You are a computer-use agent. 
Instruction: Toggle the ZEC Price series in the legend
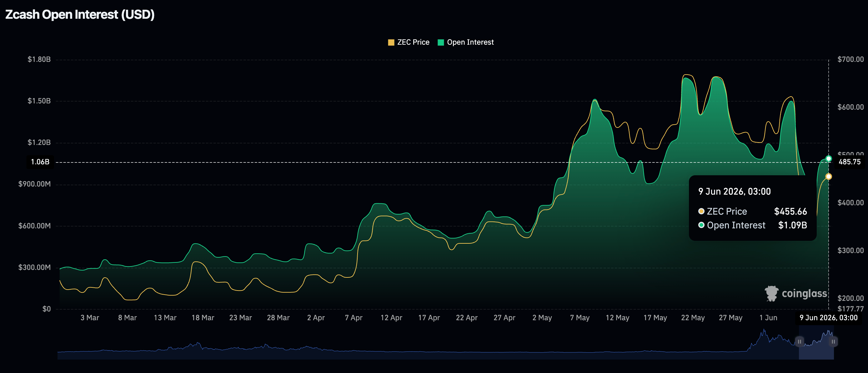tap(409, 42)
